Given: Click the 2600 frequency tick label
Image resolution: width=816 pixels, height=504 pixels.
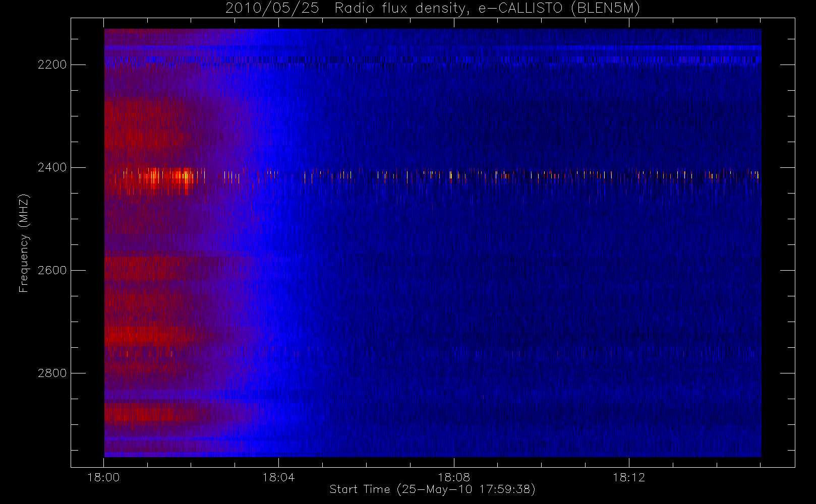Looking at the screenshot, I should pyautogui.click(x=52, y=270).
